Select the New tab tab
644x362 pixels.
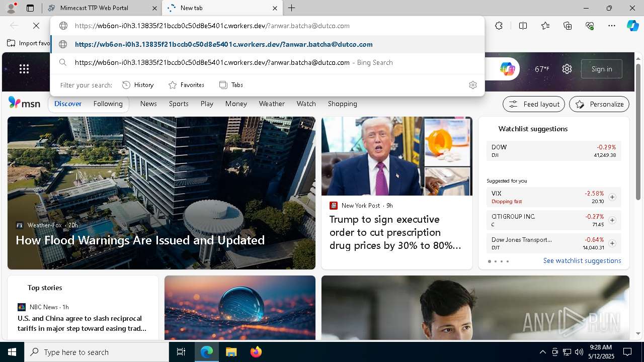coord(222,8)
